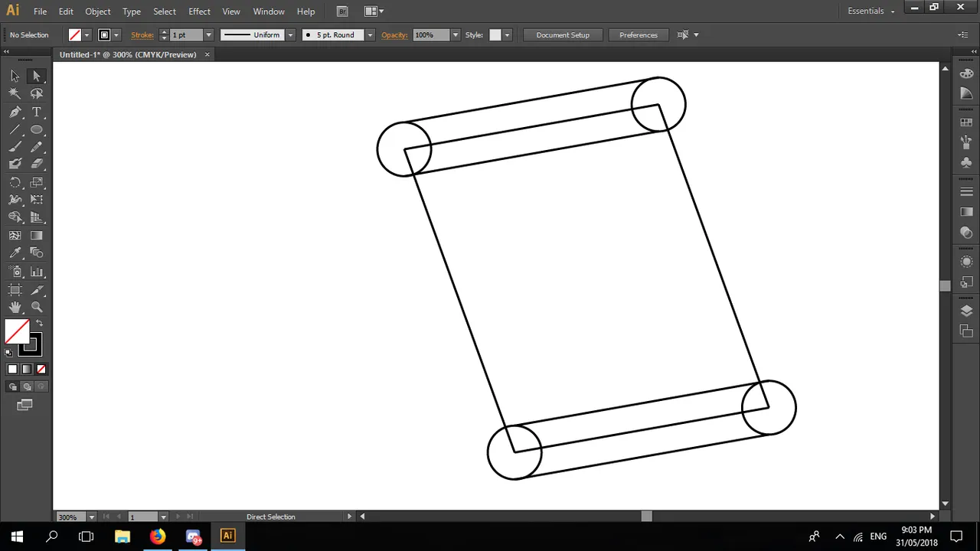This screenshot has width=980, height=551.
Task: Open the Style dropdown arrow
Action: (507, 35)
